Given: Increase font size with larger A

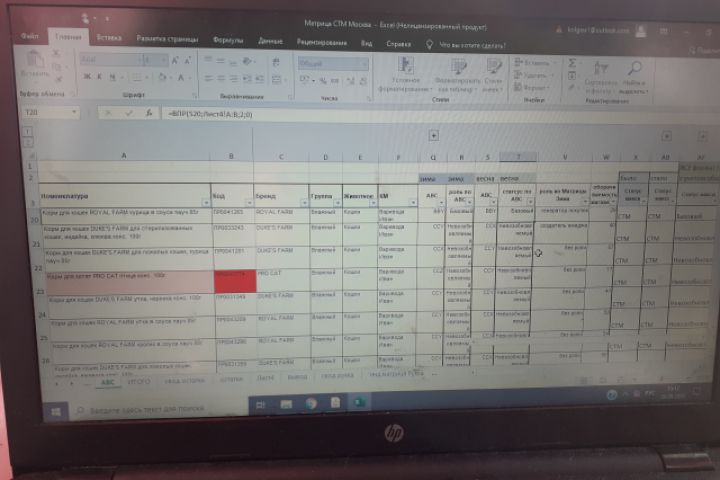Looking at the screenshot, I should click(x=175, y=61).
